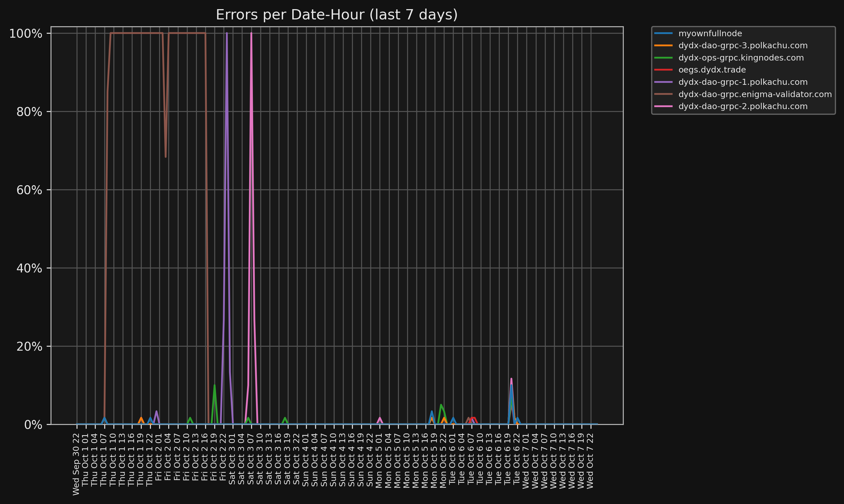Click the brown enigma-validator legend line swatch
Screen dimensions: 844x504
[x=663, y=94]
